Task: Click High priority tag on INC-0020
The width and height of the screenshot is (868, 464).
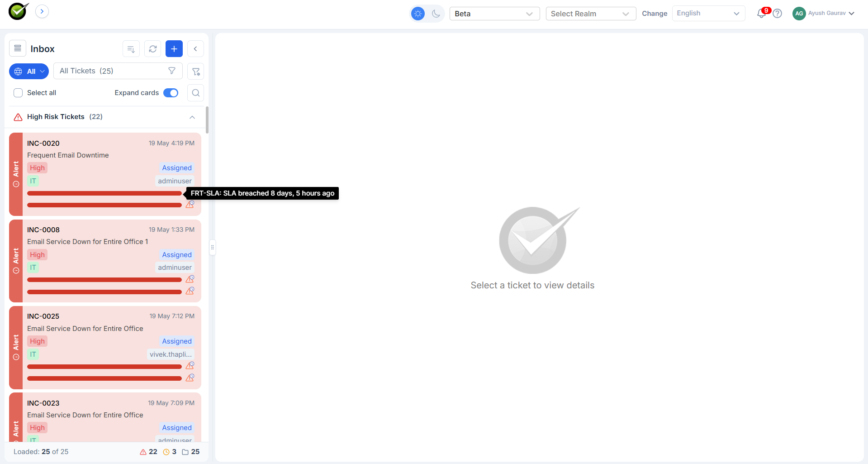Action: coord(38,168)
